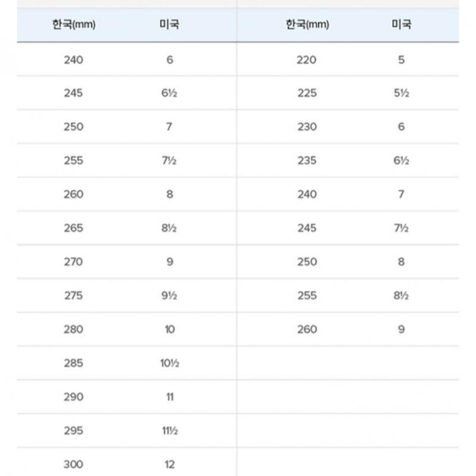Select US size 10½ entry
Viewport: 476px width, 476px height.
[x=170, y=364]
